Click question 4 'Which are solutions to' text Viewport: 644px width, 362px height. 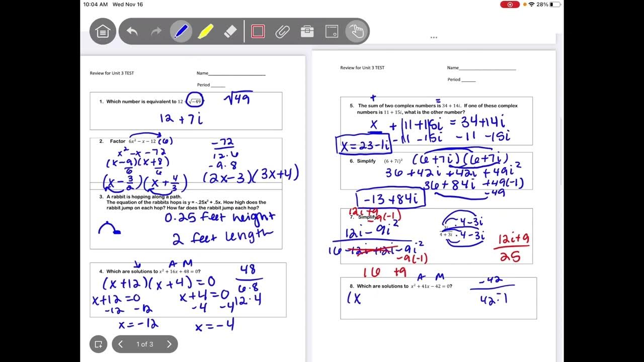[x=132, y=271]
